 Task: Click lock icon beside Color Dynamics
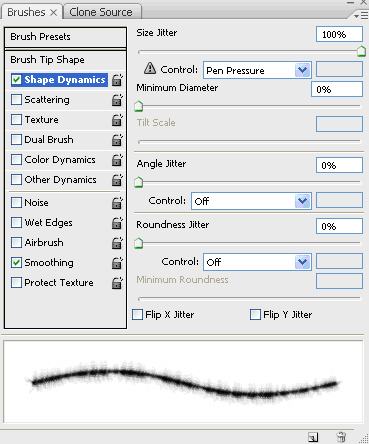117,160
